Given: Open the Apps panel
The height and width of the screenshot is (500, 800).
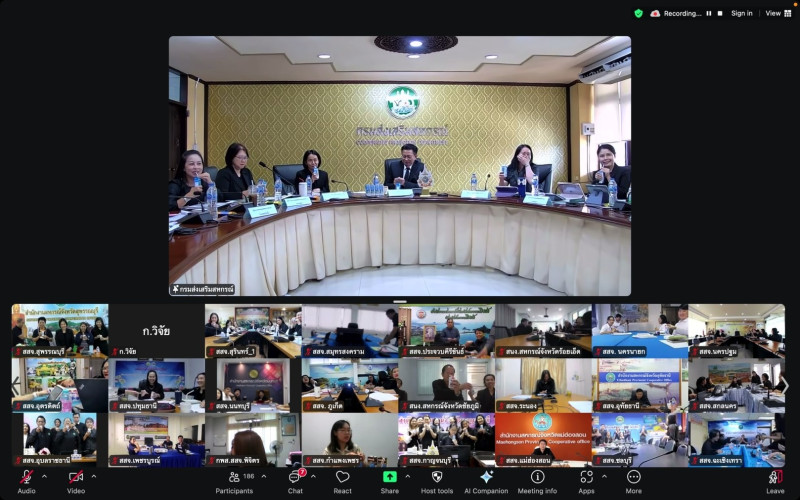Looking at the screenshot, I should (586, 481).
